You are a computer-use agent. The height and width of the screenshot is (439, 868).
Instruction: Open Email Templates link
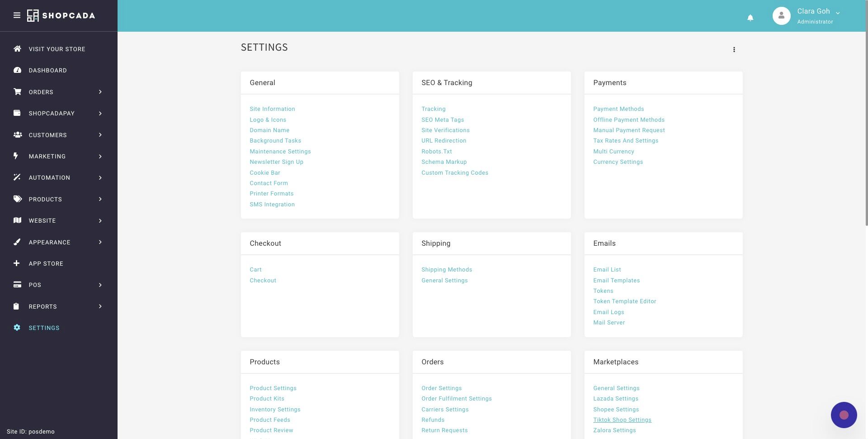click(617, 281)
